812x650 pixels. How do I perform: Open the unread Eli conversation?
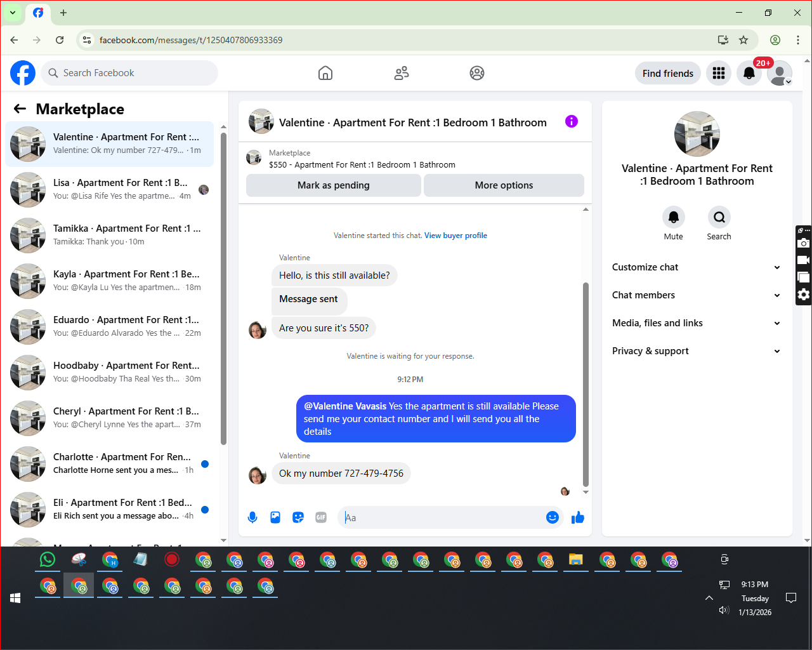tap(110, 510)
